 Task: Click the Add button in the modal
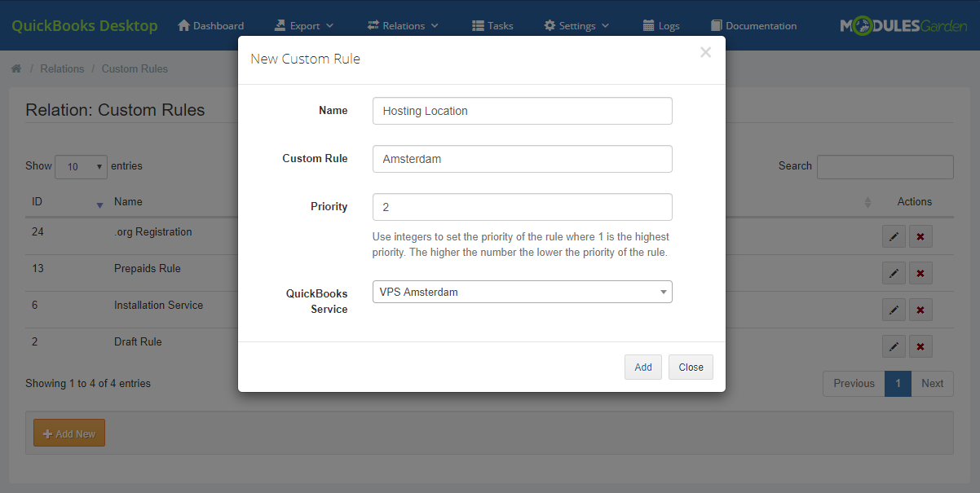click(642, 367)
